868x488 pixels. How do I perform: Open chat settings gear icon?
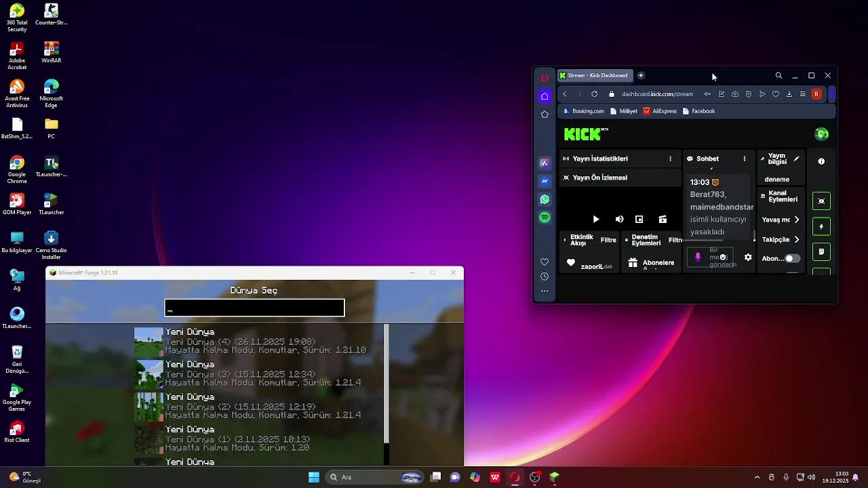748,258
